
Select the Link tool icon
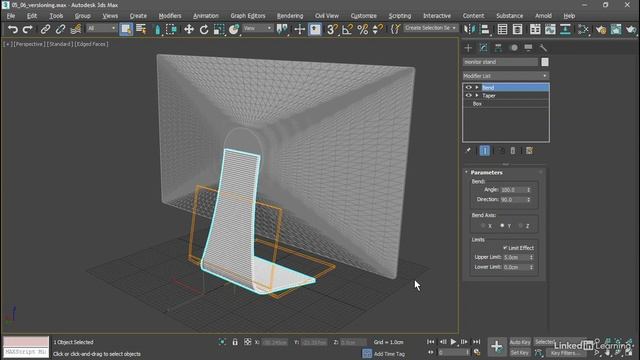click(x=45, y=29)
